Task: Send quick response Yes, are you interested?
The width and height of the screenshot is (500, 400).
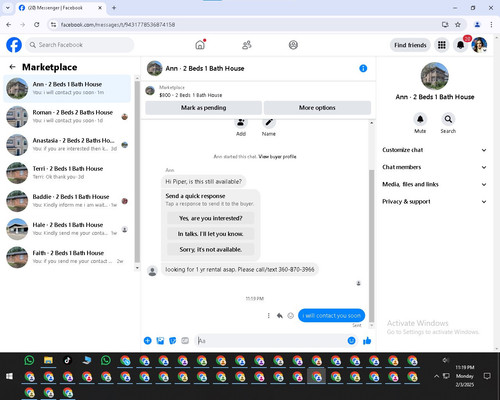Action: click(210, 218)
